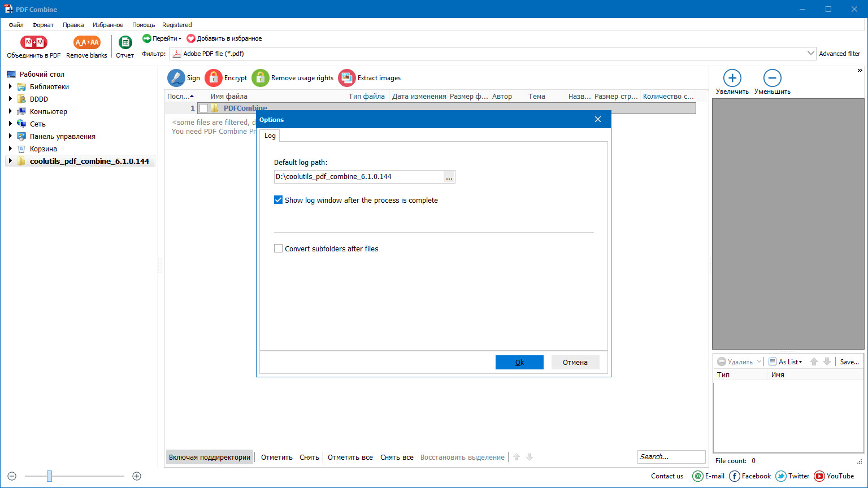This screenshot has height=488, width=868.
Task: Click the E-mail contact icon
Action: click(x=698, y=476)
